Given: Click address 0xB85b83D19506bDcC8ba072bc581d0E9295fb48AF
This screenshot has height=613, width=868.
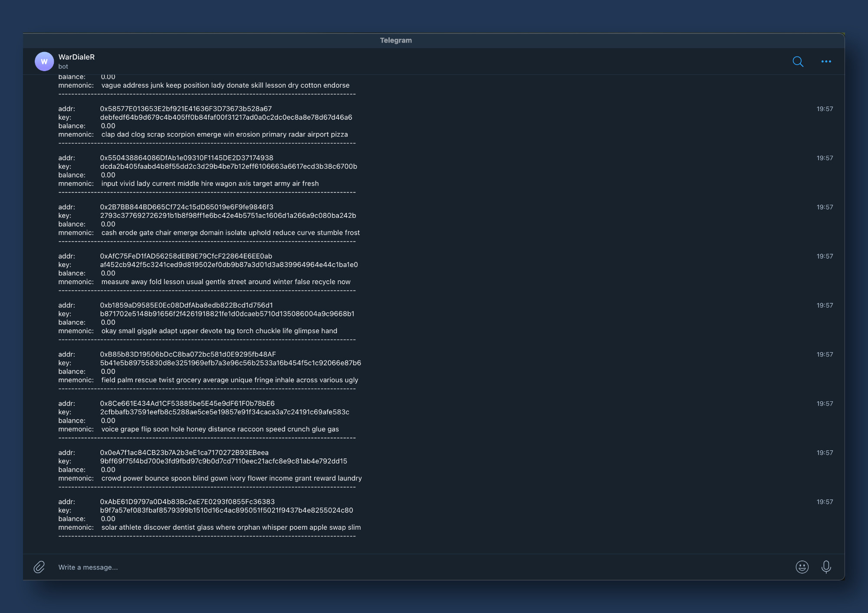Looking at the screenshot, I should tap(188, 354).
